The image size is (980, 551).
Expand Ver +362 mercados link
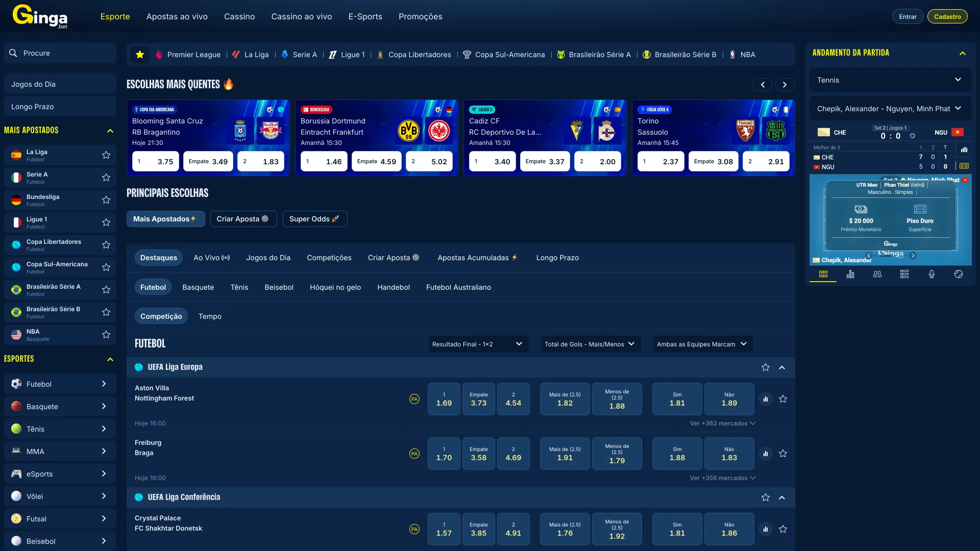click(722, 423)
